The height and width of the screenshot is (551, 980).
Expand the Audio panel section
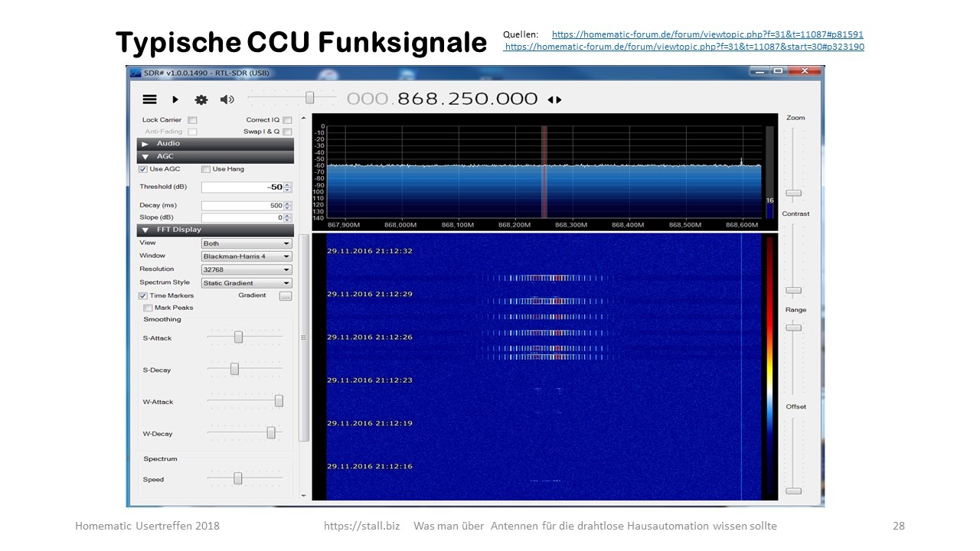click(215, 144)
